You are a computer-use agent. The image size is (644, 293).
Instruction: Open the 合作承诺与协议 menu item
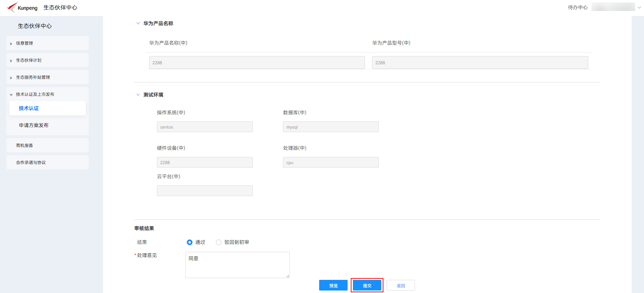48,162
